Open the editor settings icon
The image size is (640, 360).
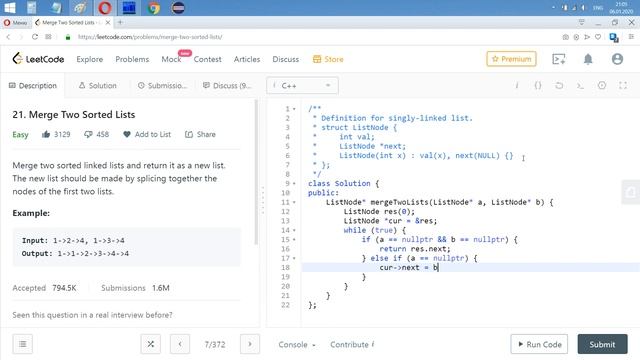click(x=602, y=85)
